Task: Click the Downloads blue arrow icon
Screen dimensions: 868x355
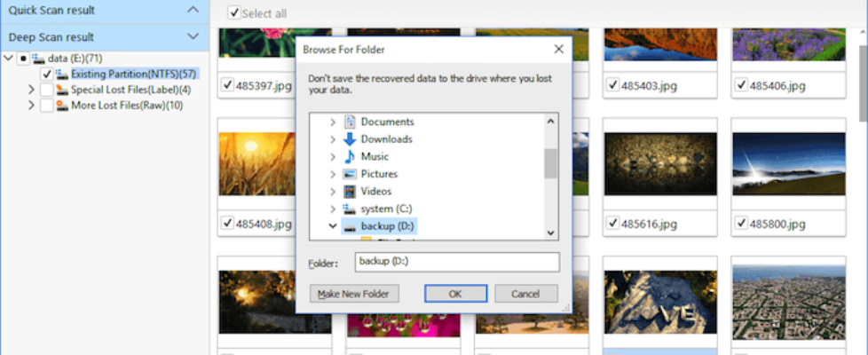Action: point(349,139)
